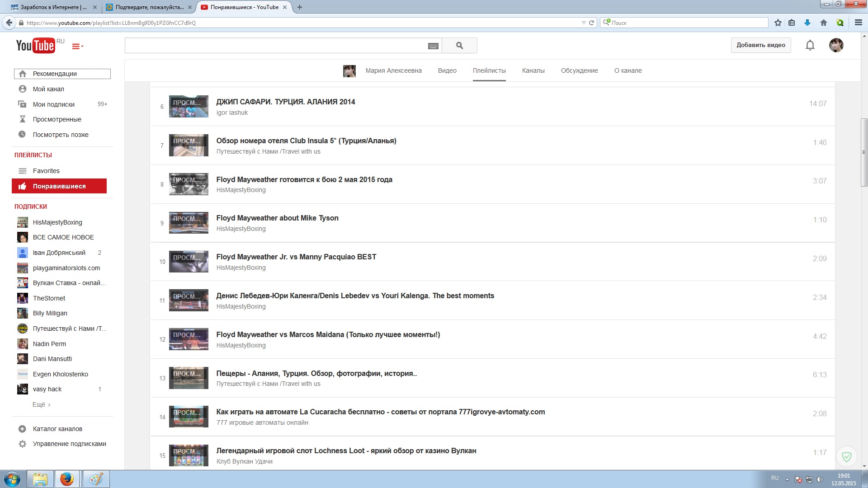Open Вулкан Ставка channel icon
This screenshot has width=868, height=488.
[x=23, y=283]
